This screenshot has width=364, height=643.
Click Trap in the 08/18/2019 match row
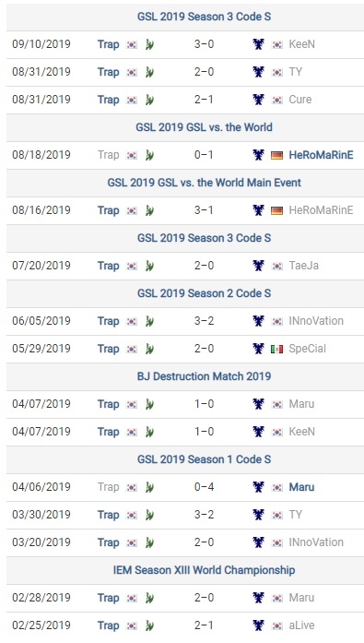coord(108,155)
